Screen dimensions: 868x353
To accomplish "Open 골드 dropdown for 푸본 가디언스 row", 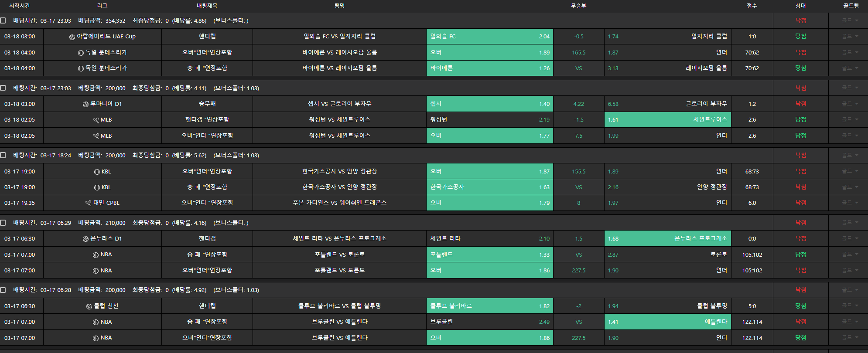I will coord(850,203).
